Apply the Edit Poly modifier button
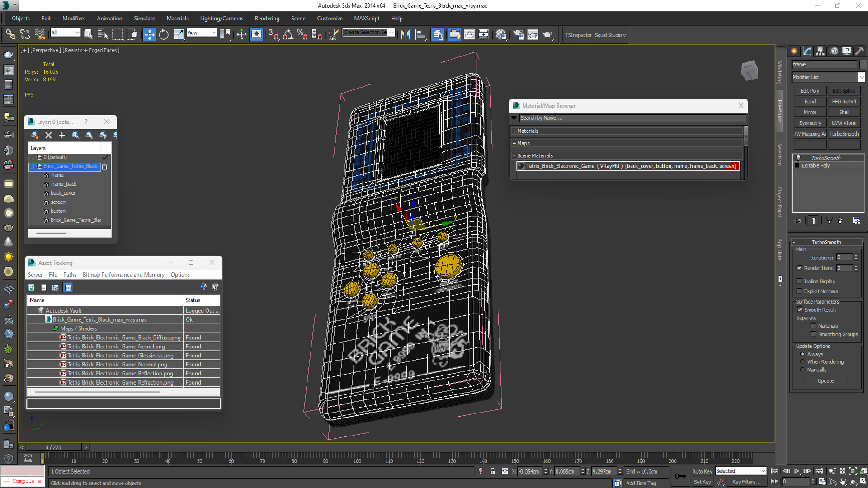868x488 pixels. (x=810, y=91)
